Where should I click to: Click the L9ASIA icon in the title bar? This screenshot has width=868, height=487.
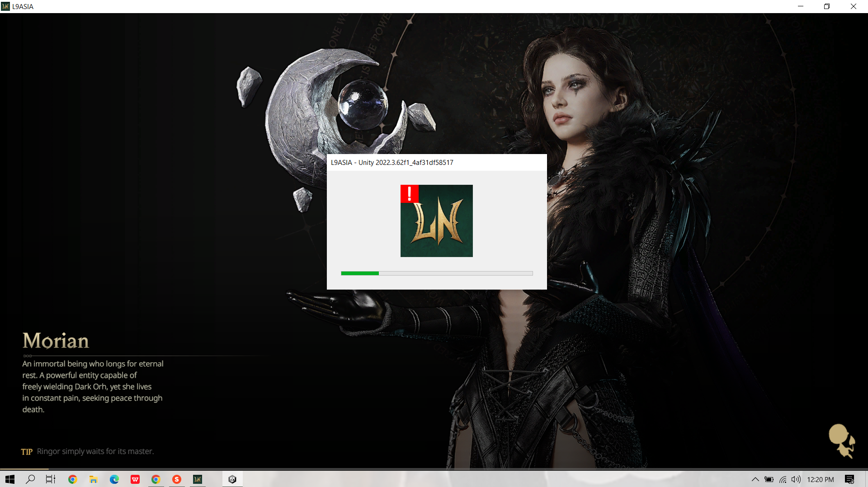pos(5,6)
